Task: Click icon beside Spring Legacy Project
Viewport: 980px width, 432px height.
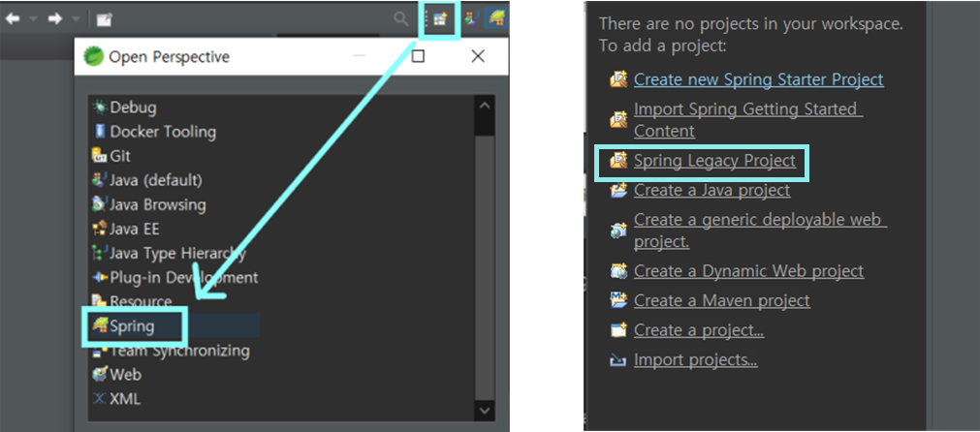Action: pyautogui.click(x=618, y=161)
